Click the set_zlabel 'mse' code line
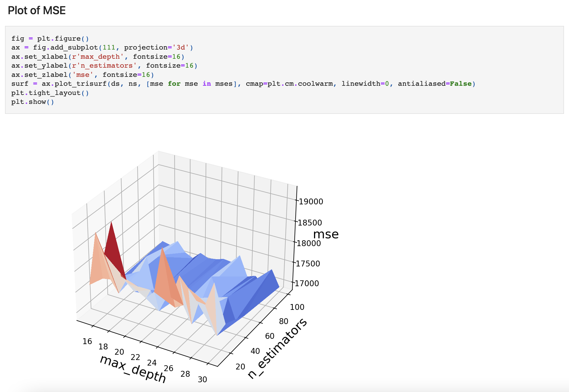This screenshot has height=392, width=569. 83,75
